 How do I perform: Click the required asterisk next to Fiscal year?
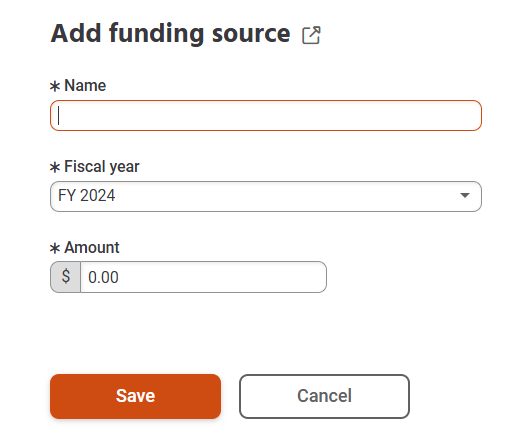coord(55,167)
